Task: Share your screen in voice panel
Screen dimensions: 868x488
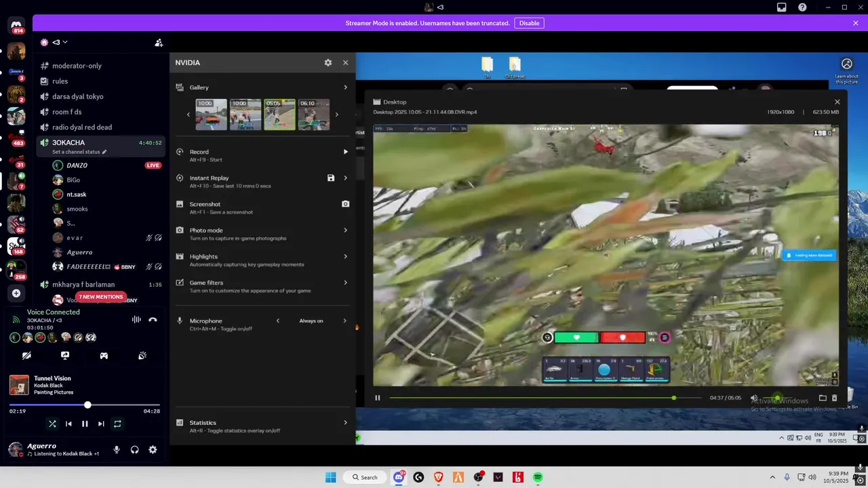Action: pos(65,355)
